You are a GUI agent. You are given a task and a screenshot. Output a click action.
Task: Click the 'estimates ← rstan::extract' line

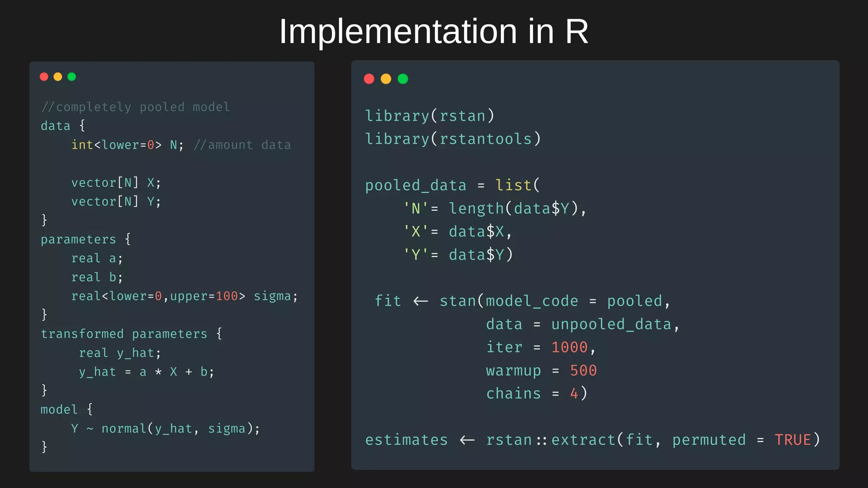593,440
